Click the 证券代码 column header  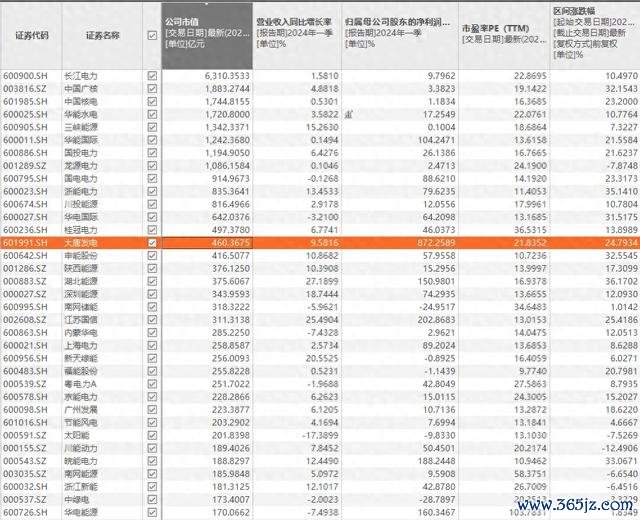(x=32, y=36)
